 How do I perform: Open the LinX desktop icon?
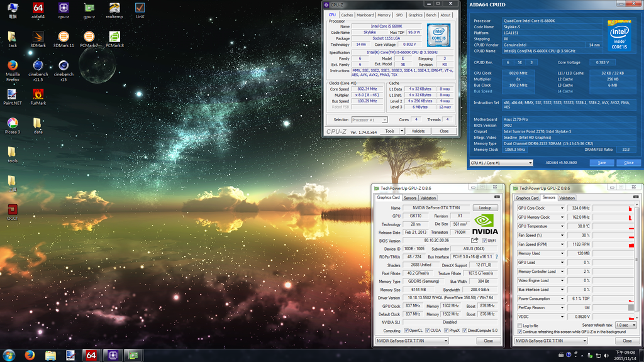point(140,8)
